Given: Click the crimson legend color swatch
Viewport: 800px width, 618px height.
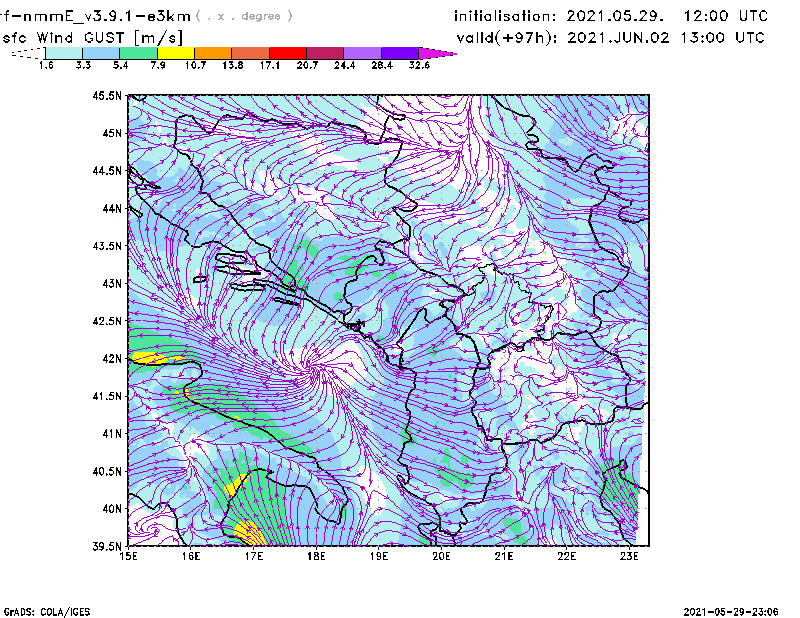Looking at the screenshot, I should [x=325, y=53].
